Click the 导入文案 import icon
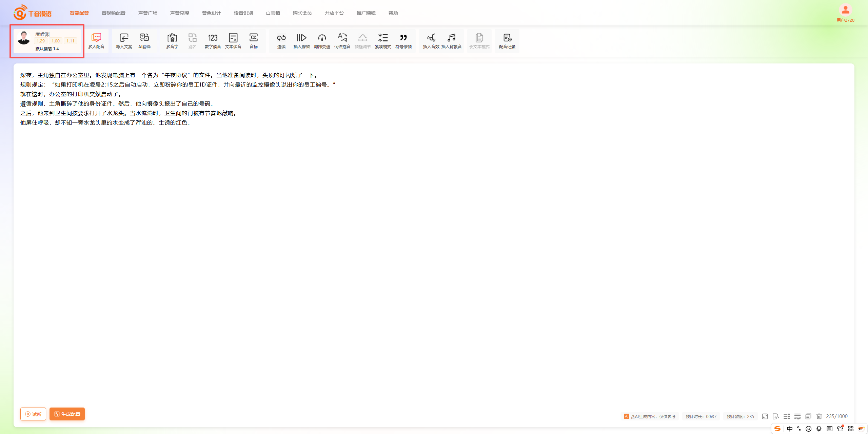The height and width of the screenshot is (434, 868). [124, 41]
